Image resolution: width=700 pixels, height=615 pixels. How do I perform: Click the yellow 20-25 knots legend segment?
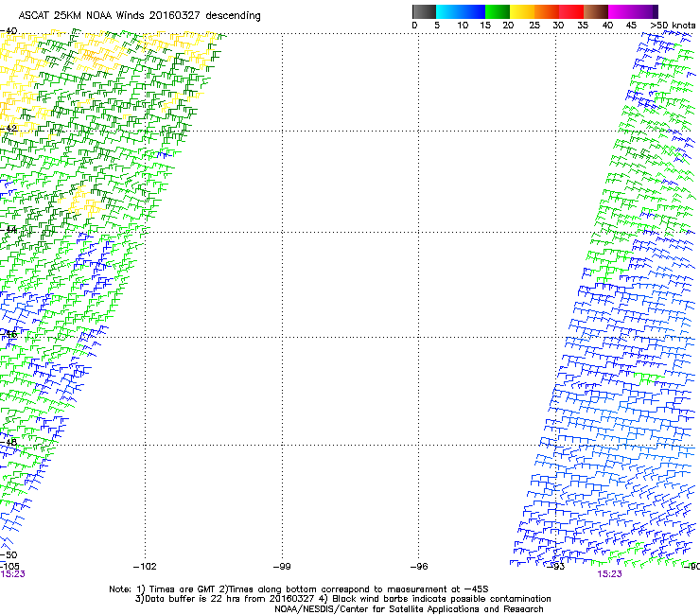pyautogui.click(x=522, y=11)
